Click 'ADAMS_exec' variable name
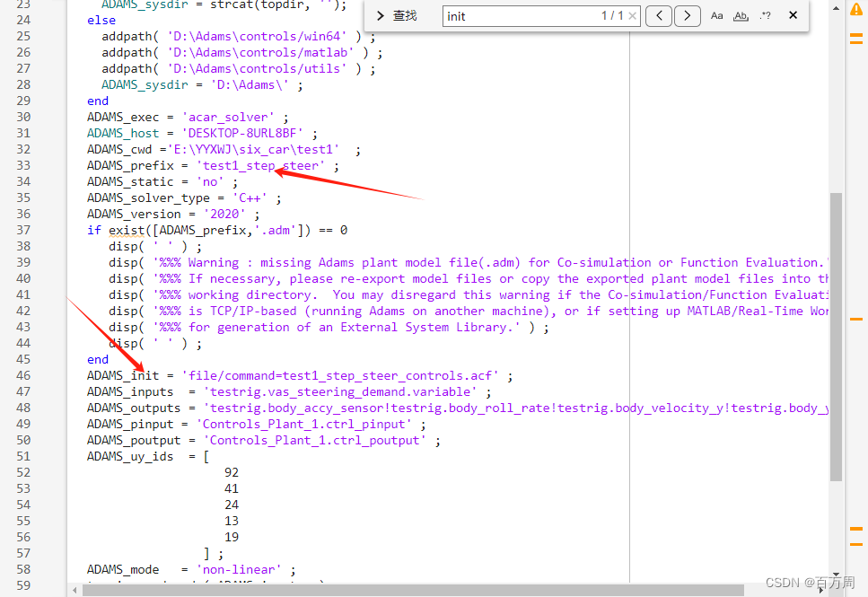The image size is (868, 597). [123, 118]
